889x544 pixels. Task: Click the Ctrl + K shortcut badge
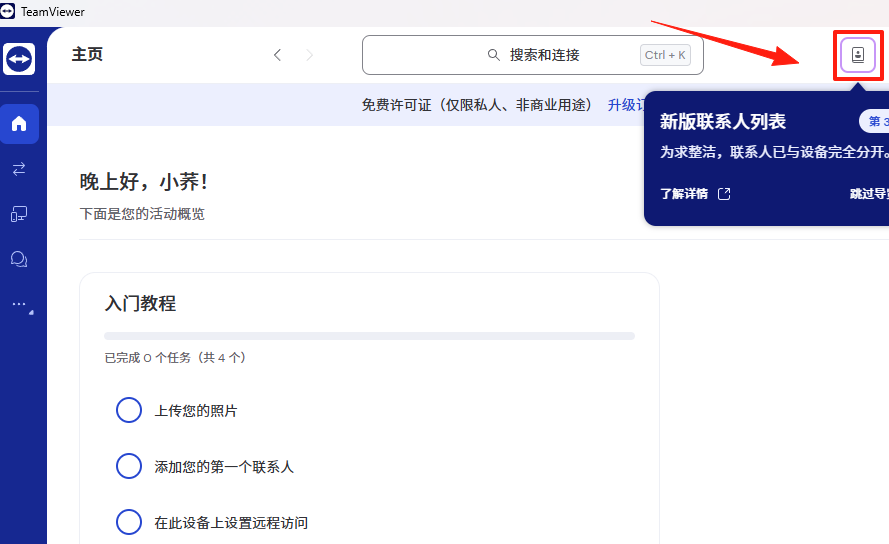(x=665, y=55)
